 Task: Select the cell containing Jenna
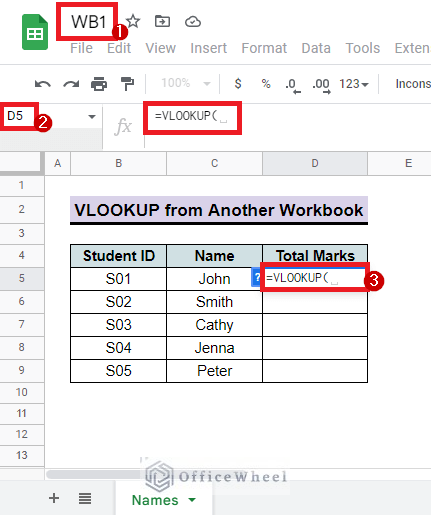pyautogui.click(x=214, y=348)
